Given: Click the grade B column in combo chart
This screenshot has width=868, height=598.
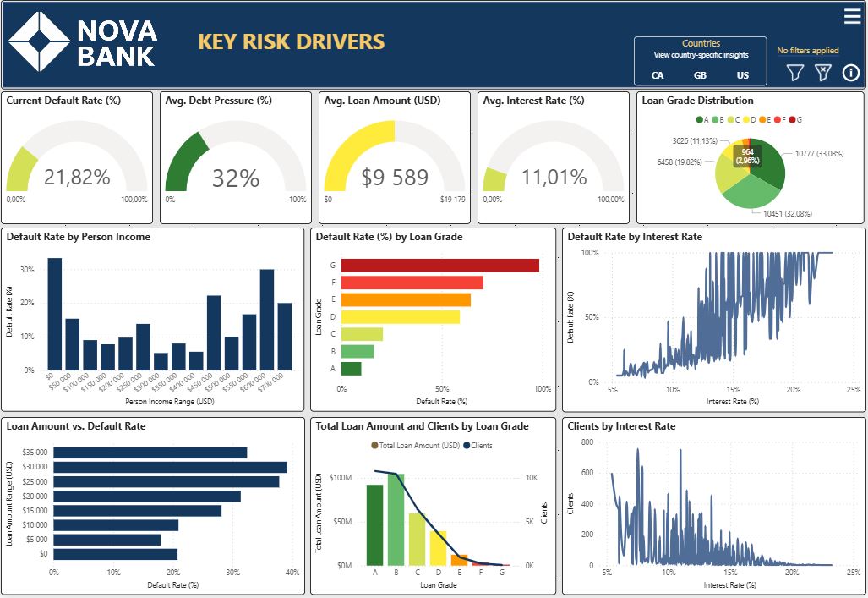Looking at the screenshot, I should click(x=396, y=518).
